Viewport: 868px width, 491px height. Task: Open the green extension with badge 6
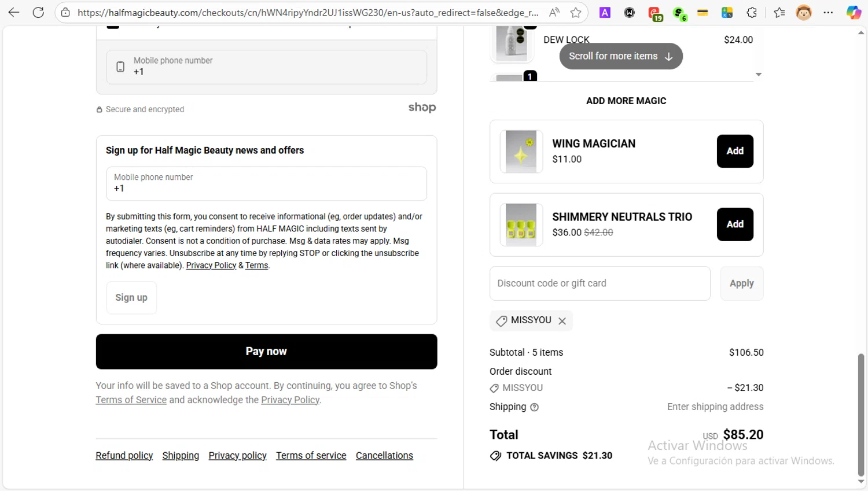679,13
